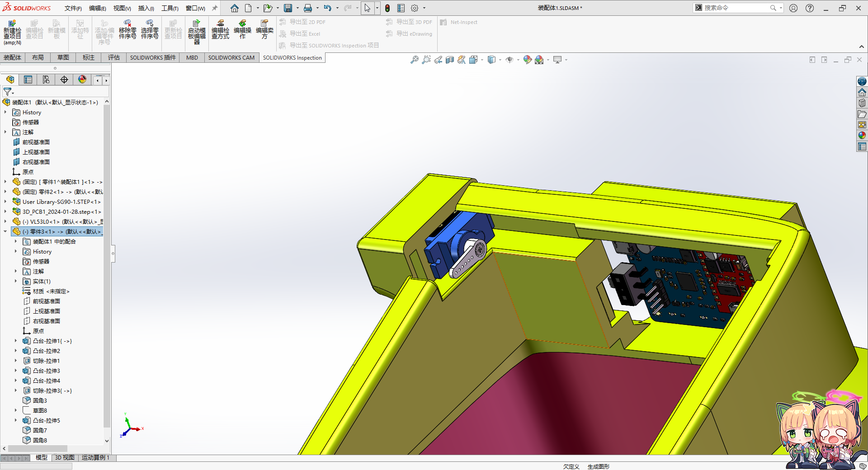The height and width of the screenshot is (470, 868).
Task: Open the Custom Properties task pane icon
Action: click(862, 146)
